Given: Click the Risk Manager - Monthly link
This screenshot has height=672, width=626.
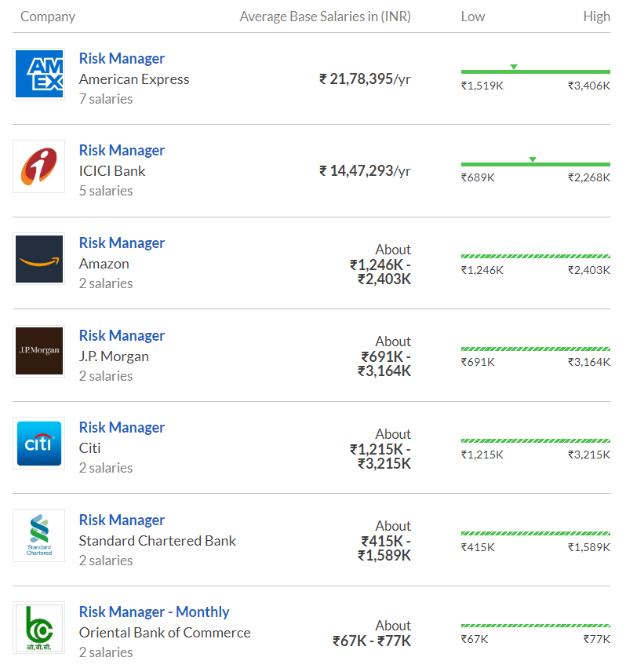Looking at the screenshot, I should click(154, 612).
